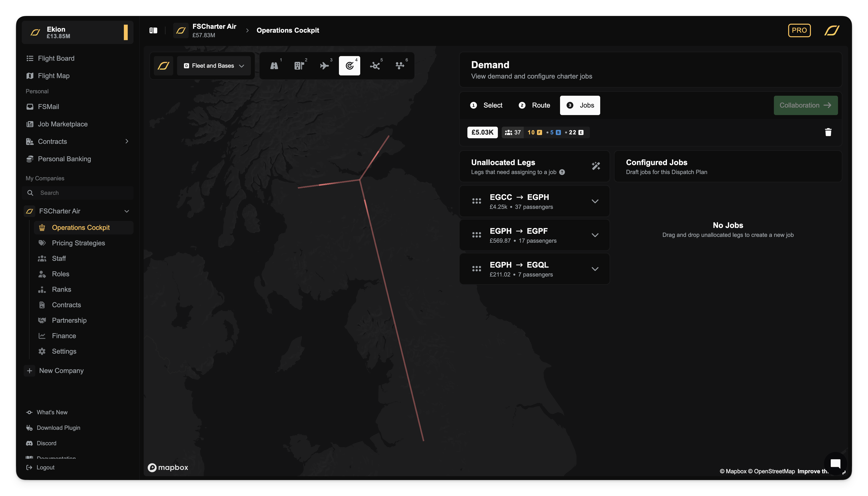868x496 pixels.
Task: Click the Collaboration button
Action: tap(805, 105)
